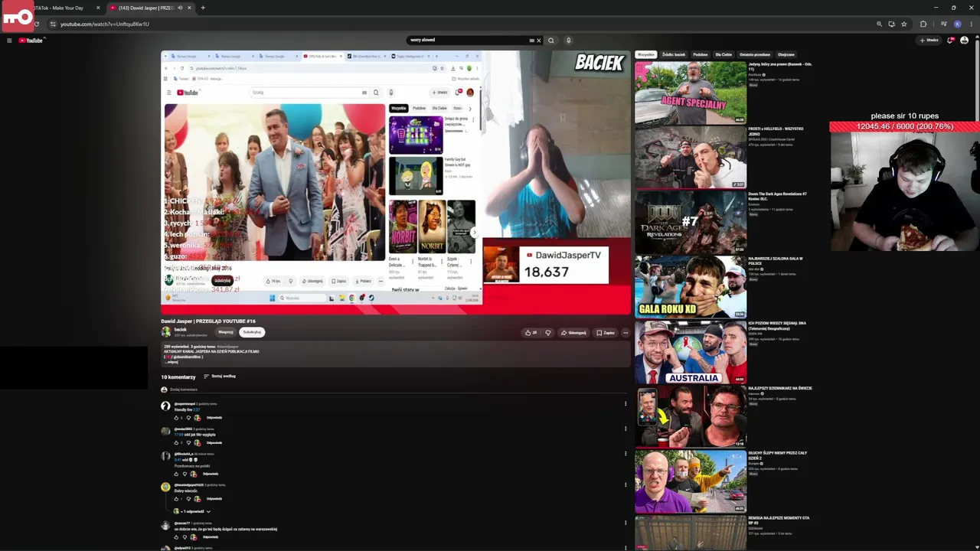Viewport: 980px width, 551px height.
Task: Open the Chrome three-dot menu
Action: [971, 24]
